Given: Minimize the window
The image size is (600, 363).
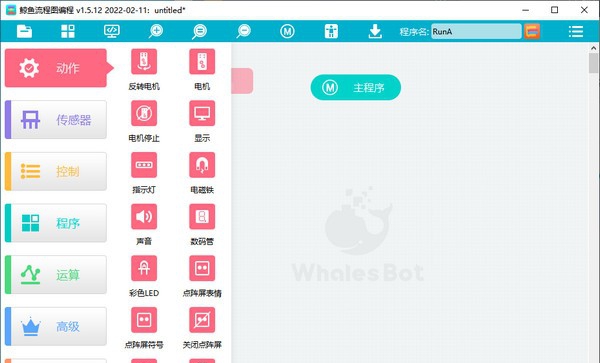Looking at the screenshot, I should coord(525,10).
